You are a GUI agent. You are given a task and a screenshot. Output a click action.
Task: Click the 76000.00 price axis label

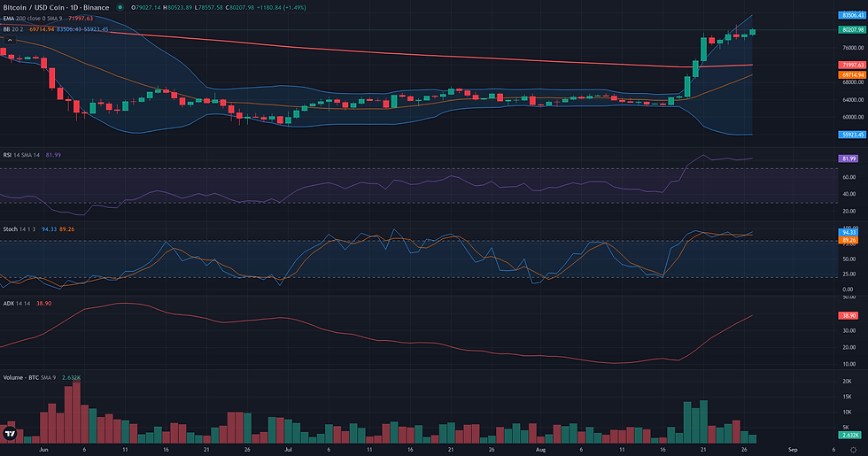(x=853, y=48)
